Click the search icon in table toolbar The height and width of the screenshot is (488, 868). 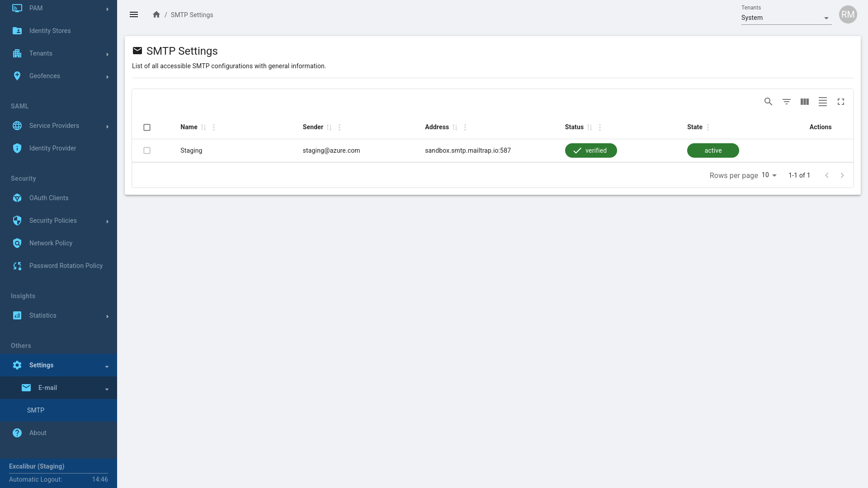[x=768, y=102]
